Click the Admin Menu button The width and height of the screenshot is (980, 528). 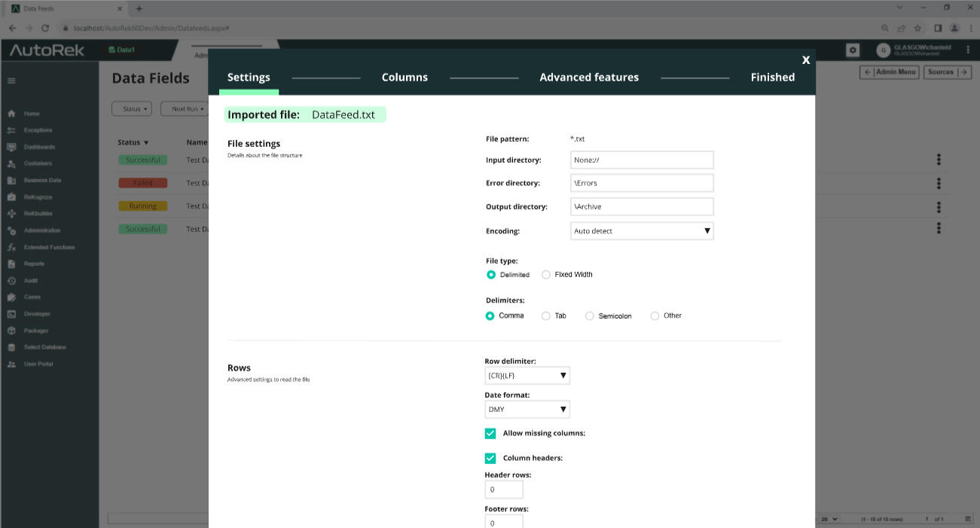click(890, 72)
